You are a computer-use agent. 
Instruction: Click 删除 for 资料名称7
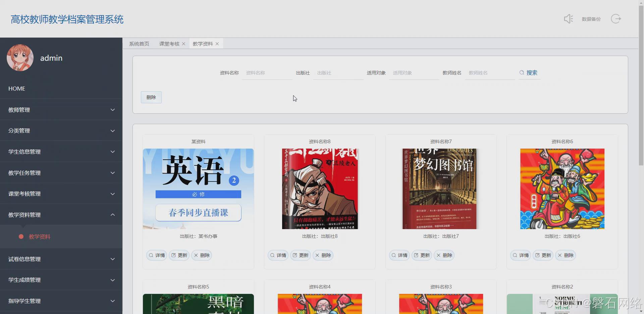444,255
